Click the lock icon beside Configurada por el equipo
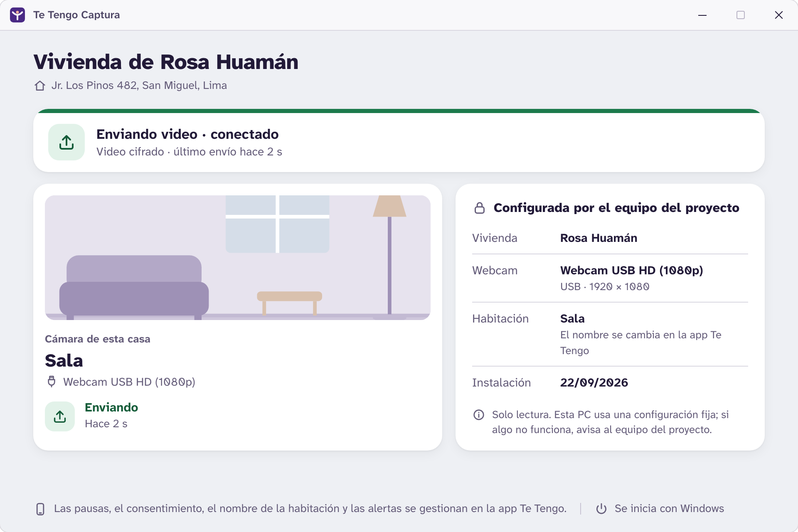Image resolution: width=798 pixels, height=532 pixels. [480, 208]
